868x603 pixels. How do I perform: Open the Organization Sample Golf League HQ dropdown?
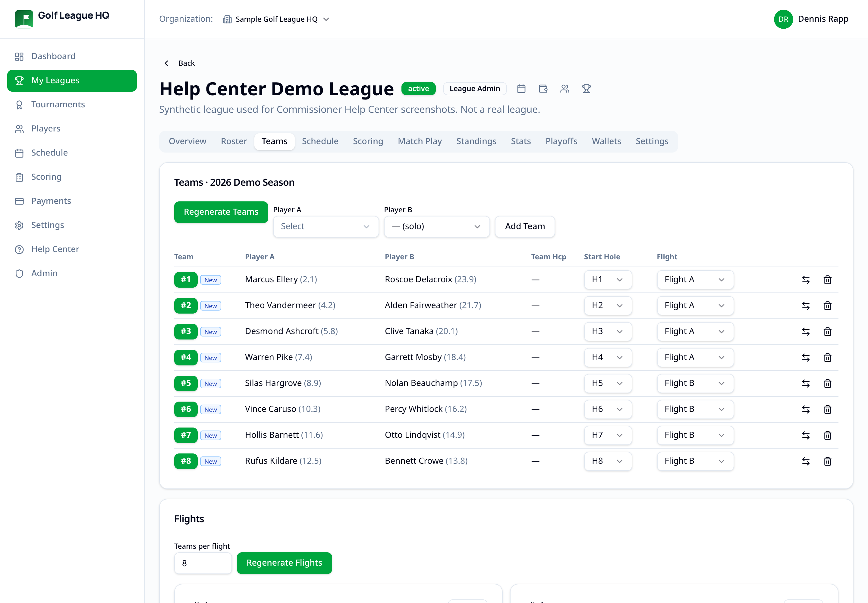coord(276,19)
